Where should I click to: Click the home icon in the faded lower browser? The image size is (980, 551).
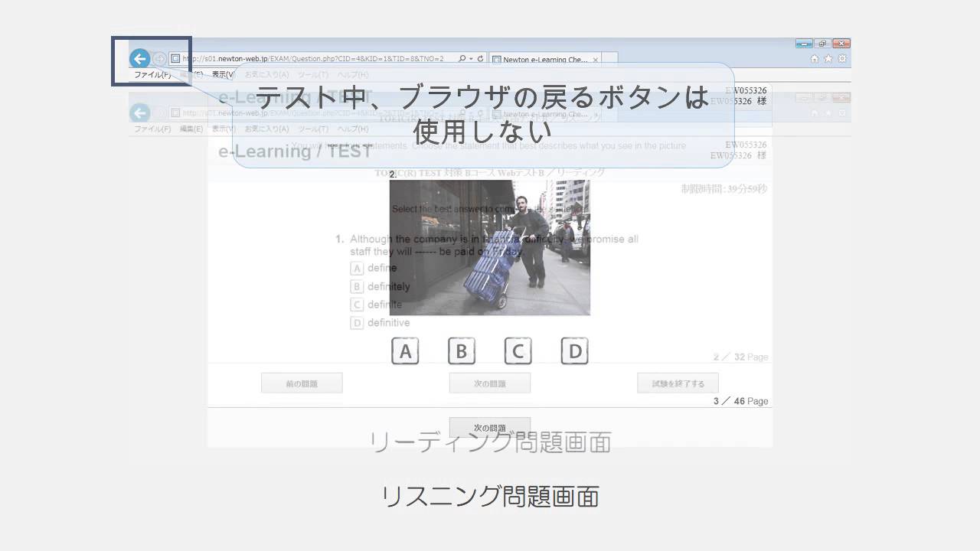[x=815, y=113]
